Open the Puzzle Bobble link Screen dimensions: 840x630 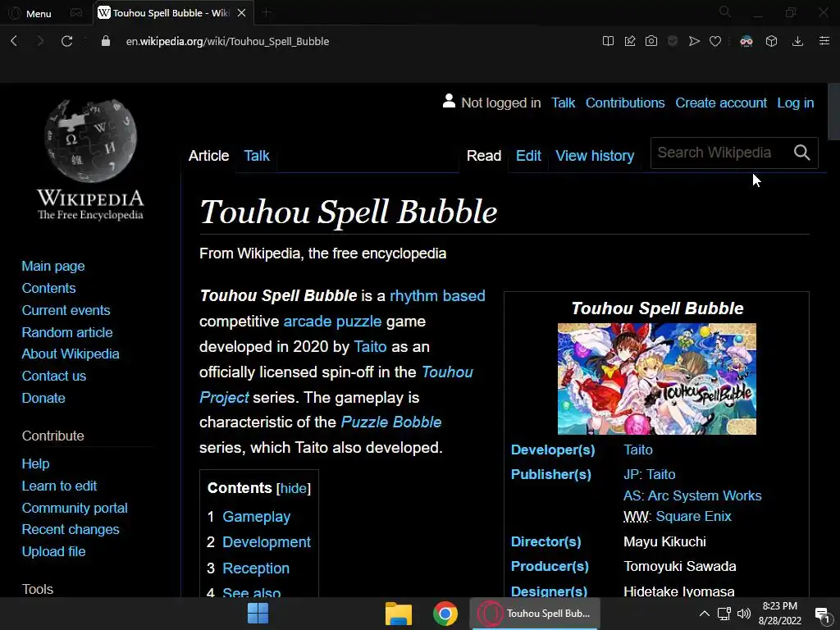click(x=391, y=422)
